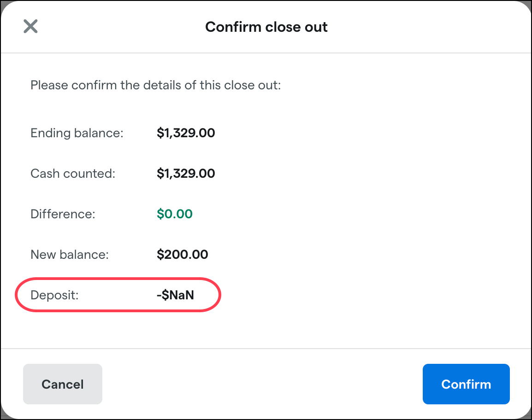Click the 'Difference:' label
This screenshot has height=420, width=532.
coord(63,214)
